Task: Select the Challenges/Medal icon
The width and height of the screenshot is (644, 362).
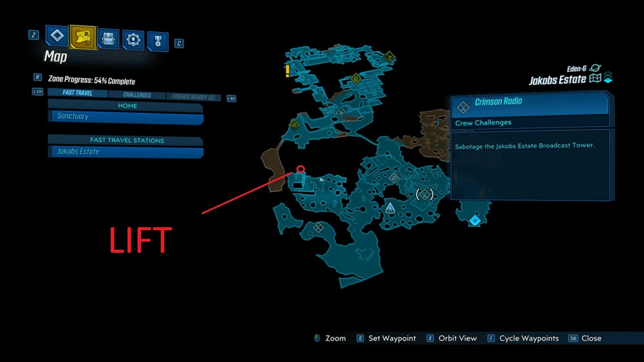Action: pyautogui.click(x=158, y=39)
